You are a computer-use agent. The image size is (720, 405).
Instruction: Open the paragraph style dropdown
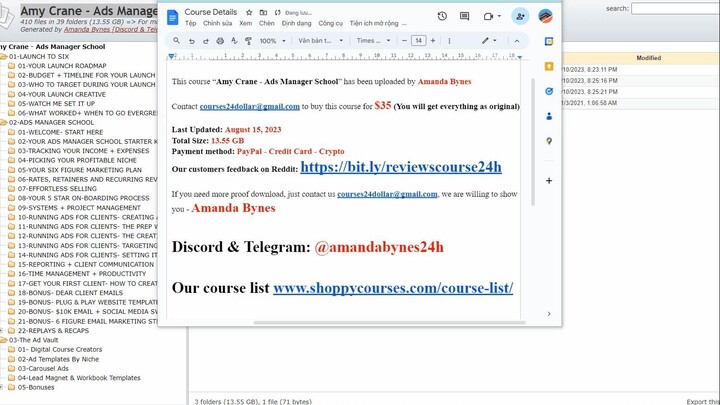[x=321, y=40]
